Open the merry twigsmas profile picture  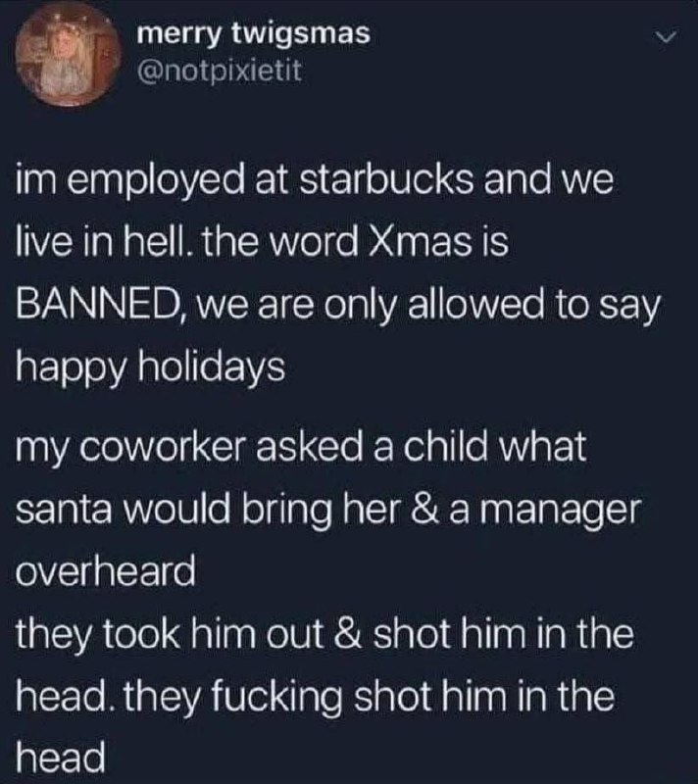[x=70, y=55]
